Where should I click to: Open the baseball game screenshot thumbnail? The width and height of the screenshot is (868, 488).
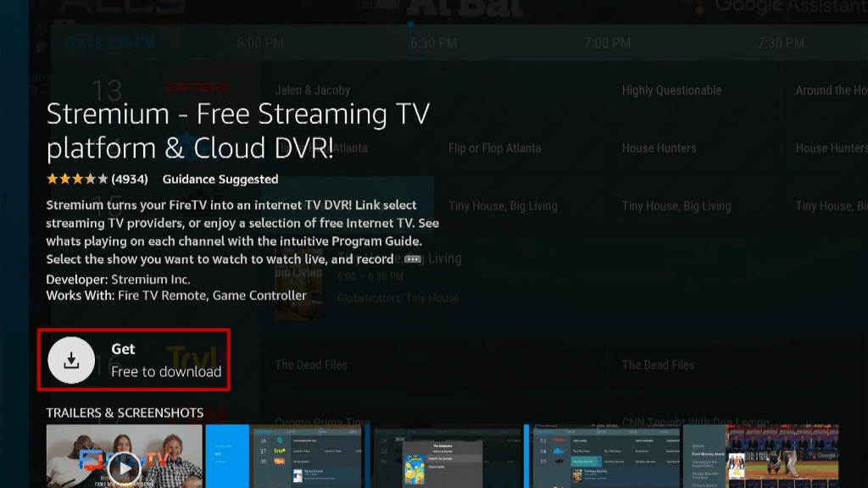click(x=760, y=456)
